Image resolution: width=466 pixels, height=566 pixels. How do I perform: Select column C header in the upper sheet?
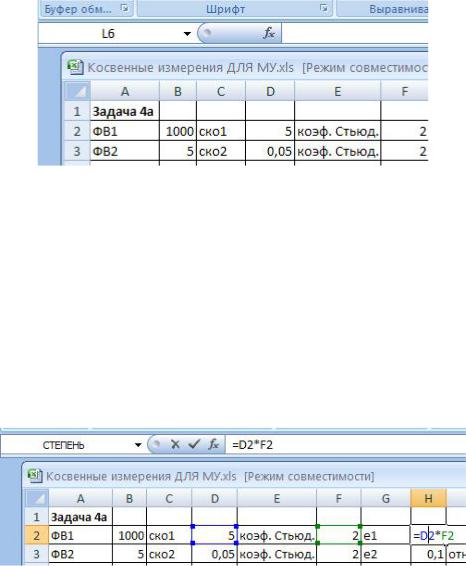point(221,91)
